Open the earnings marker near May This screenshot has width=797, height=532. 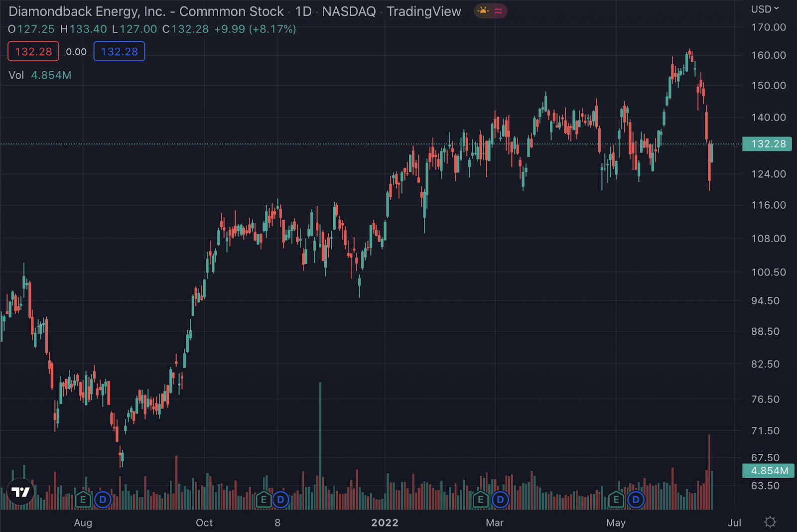(x=616, y=499)
